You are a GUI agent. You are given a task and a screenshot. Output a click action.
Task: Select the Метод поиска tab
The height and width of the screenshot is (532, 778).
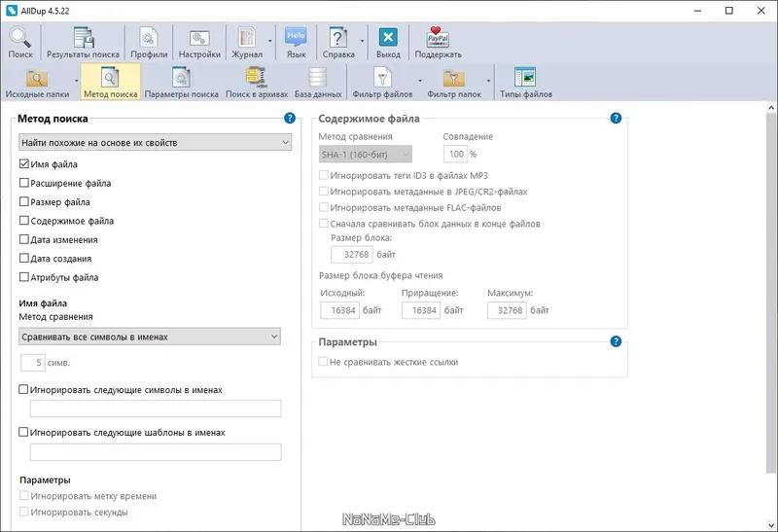pos(110,83)
